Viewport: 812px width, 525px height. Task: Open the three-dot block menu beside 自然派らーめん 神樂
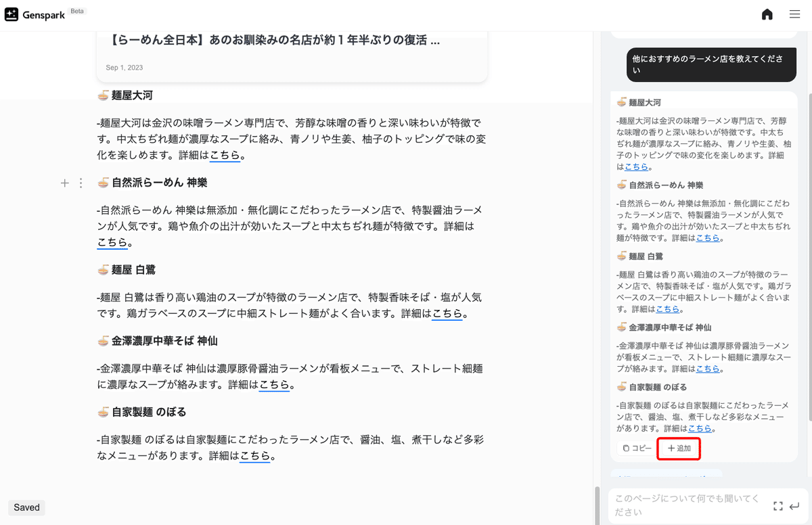81,183
